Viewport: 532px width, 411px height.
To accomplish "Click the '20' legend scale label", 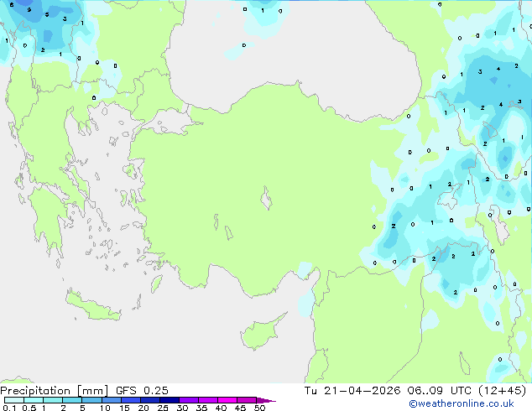I will click(x=143, y=408).
